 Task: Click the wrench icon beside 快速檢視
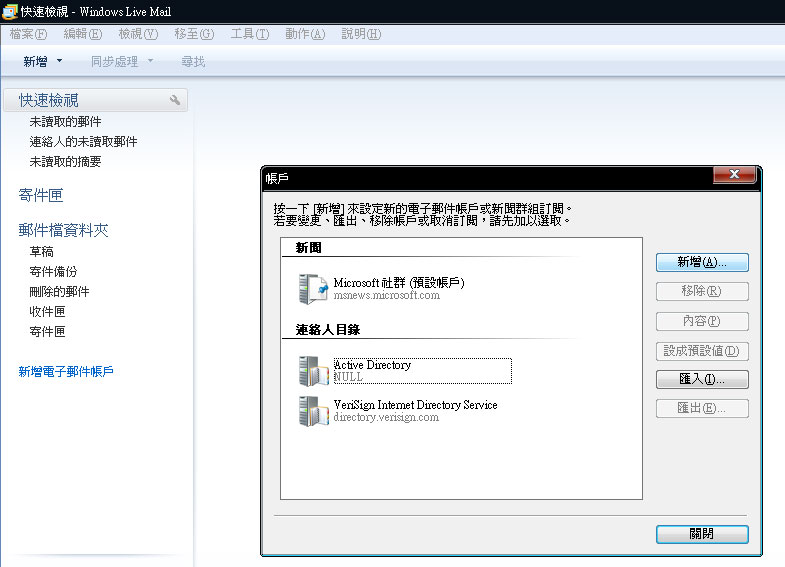point(175,100)
